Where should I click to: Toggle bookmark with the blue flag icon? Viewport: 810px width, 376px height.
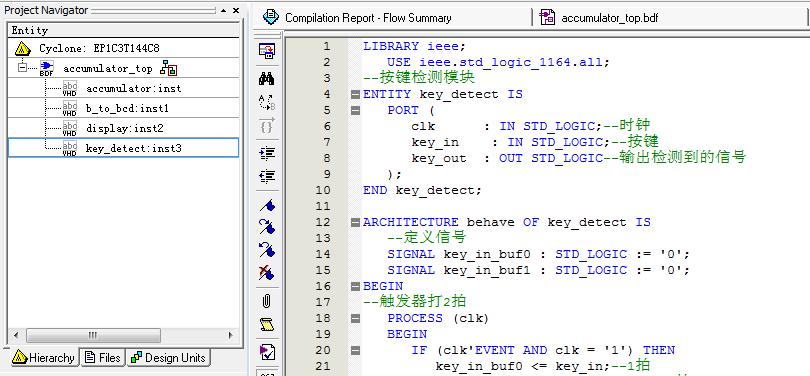pos(267,206)
